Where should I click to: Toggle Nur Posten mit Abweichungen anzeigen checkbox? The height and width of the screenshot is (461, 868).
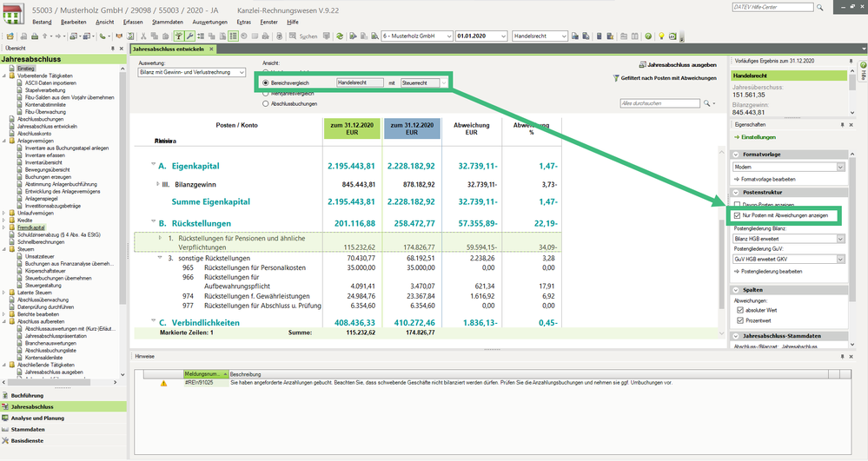click(x=738, y=214)
